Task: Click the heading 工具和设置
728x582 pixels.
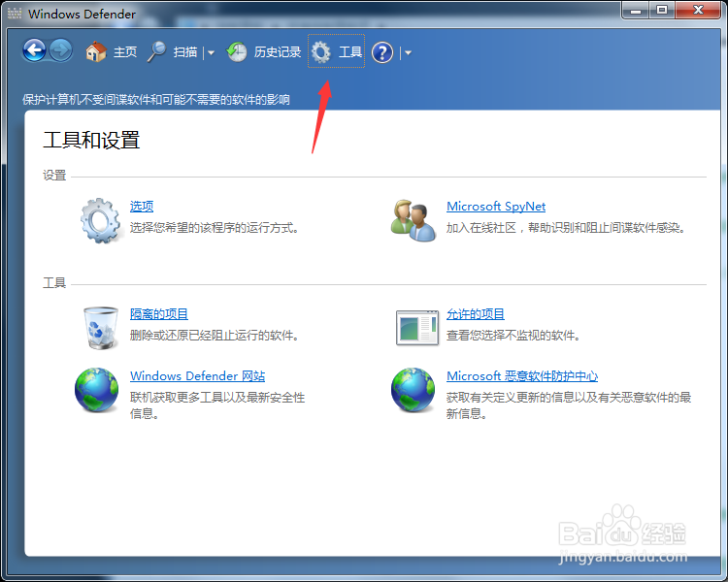Action: click(x=91, y=140)
